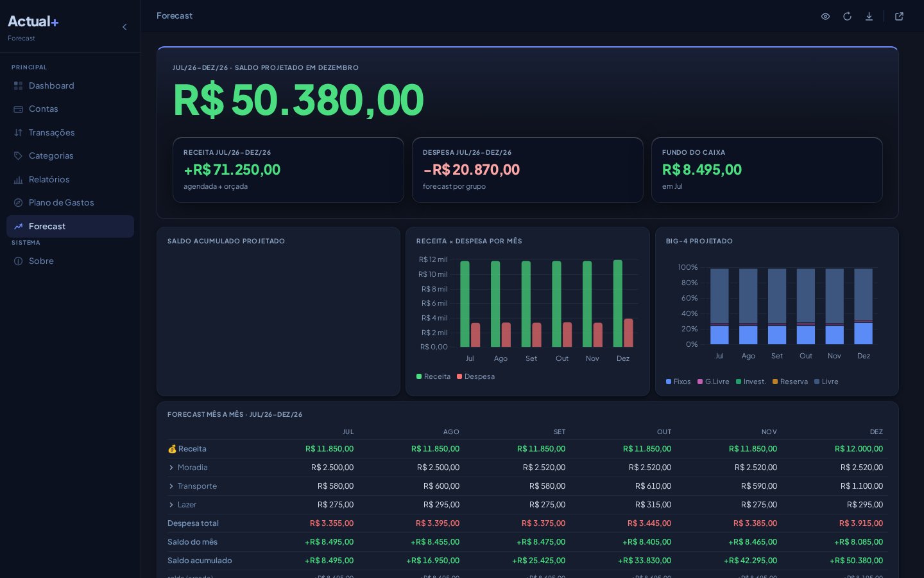Click the refresh icon in top bar

coord(847,16)
